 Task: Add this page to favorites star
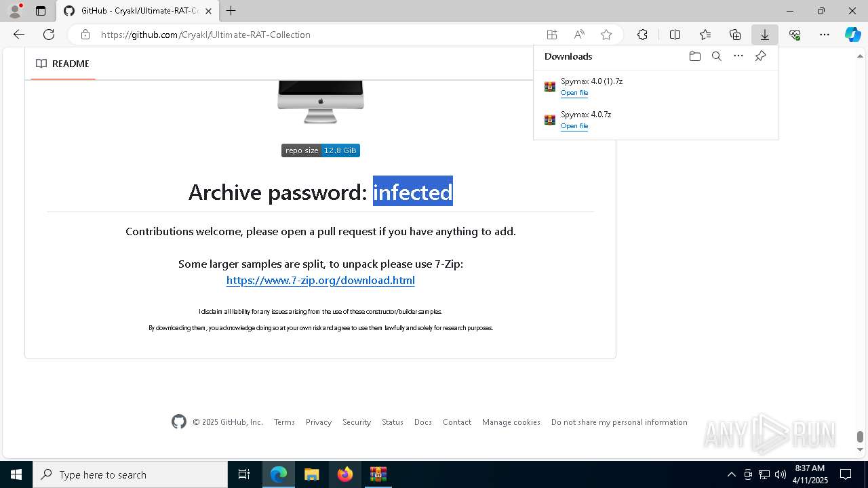click(x=606, y=35)
